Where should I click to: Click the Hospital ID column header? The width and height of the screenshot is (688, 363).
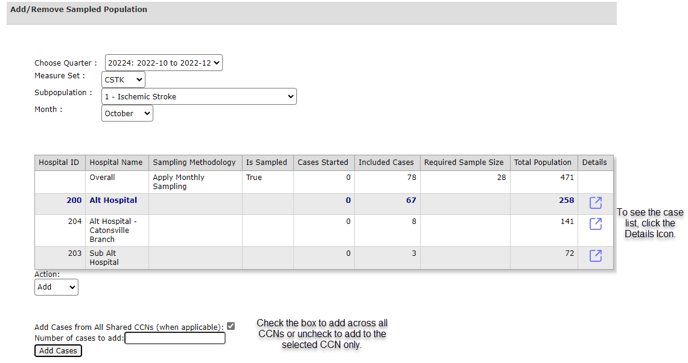pos(59,162)
